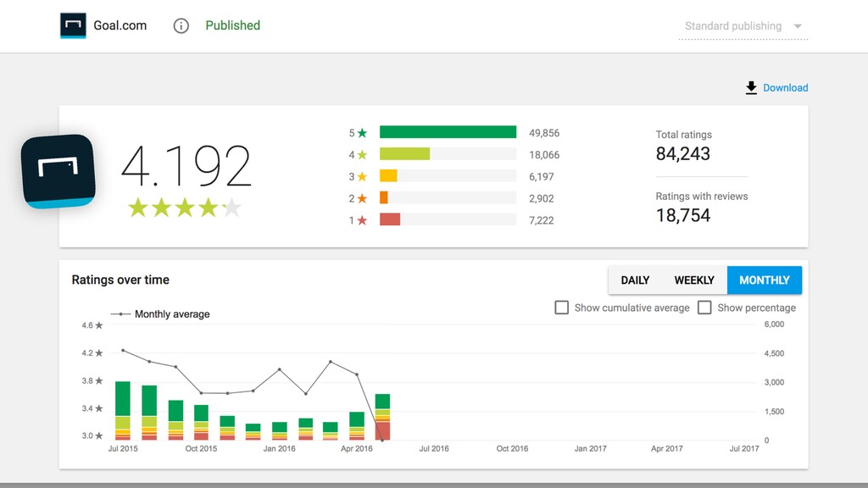Select the MONTHLY view tab
Screen dimensions: 868x488
tap(765, 280)
